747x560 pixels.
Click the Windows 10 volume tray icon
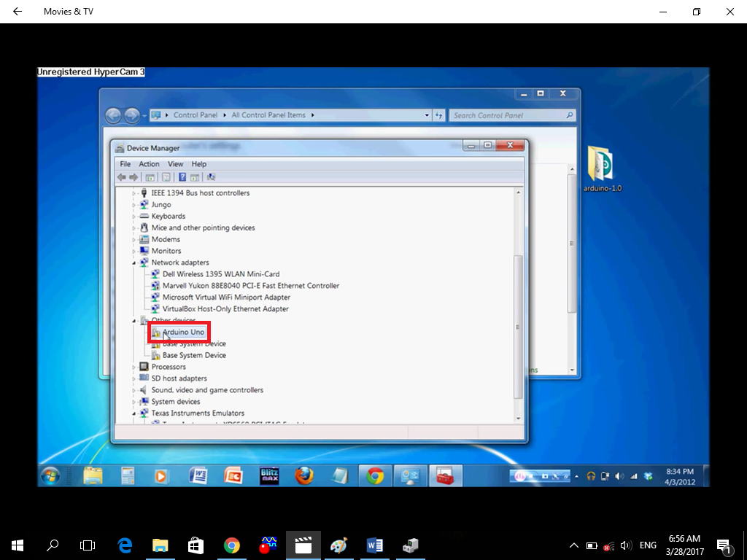(x=626, y=545)
